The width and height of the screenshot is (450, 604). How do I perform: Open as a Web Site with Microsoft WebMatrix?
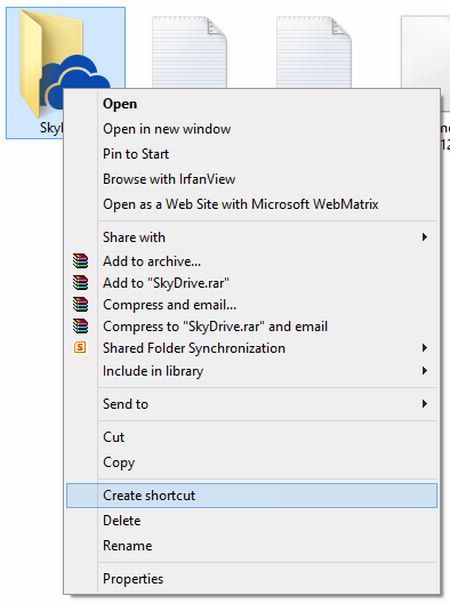(252, 204)
